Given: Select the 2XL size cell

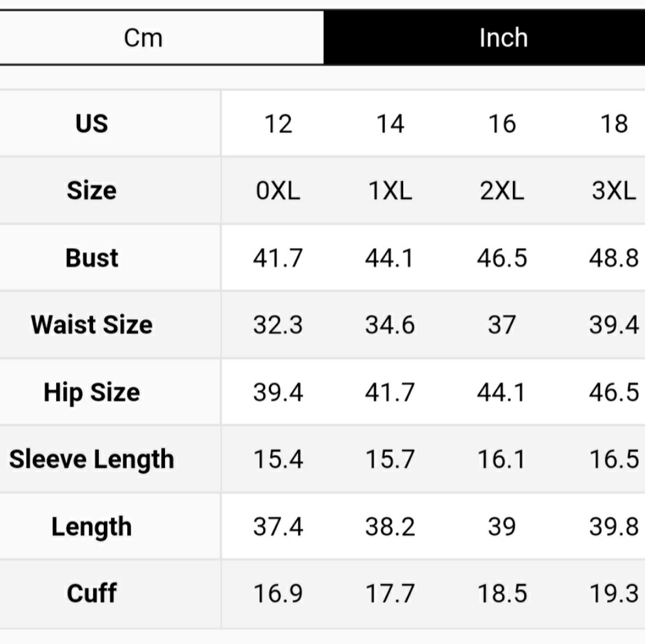Looking at the screenshot, I should coord(502,191).
